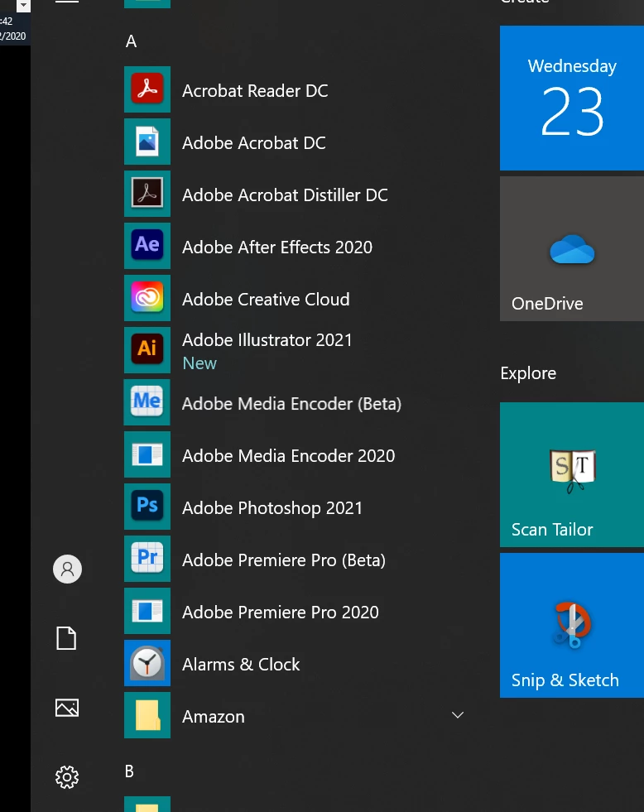
Task: Open the Wednesday 23 calendar tile
Action: point(571,98)
